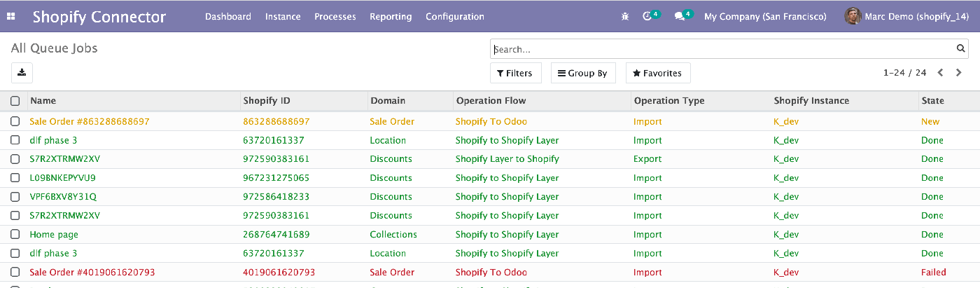The height and width of the screenshot is (288, 980).
Task: Open the apps grid menu icon
Action: [11, 16]
